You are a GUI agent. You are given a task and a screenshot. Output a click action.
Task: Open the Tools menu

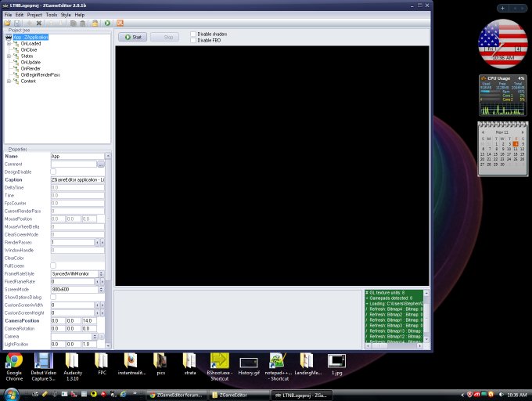coord(51,15)
